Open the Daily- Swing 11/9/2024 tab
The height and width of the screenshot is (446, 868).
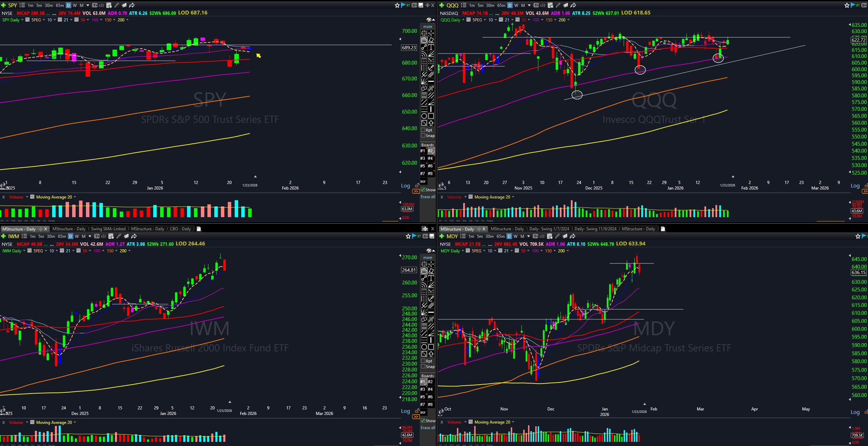coord(595,229)
